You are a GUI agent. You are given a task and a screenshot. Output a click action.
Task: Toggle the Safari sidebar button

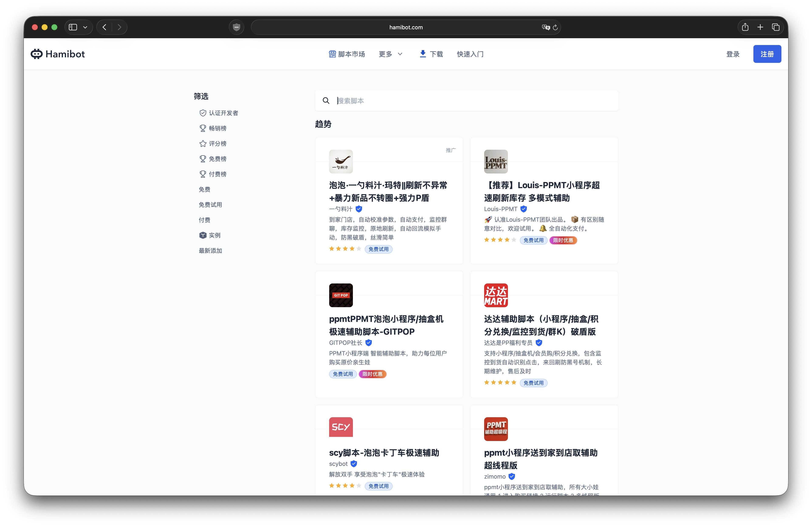coord(73,27)
